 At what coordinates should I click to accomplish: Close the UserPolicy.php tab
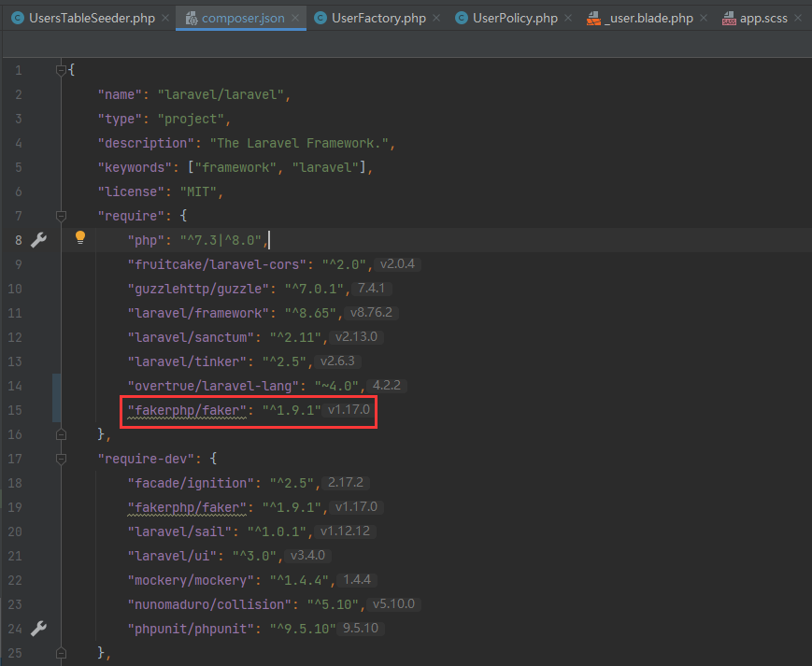[569, 19]
